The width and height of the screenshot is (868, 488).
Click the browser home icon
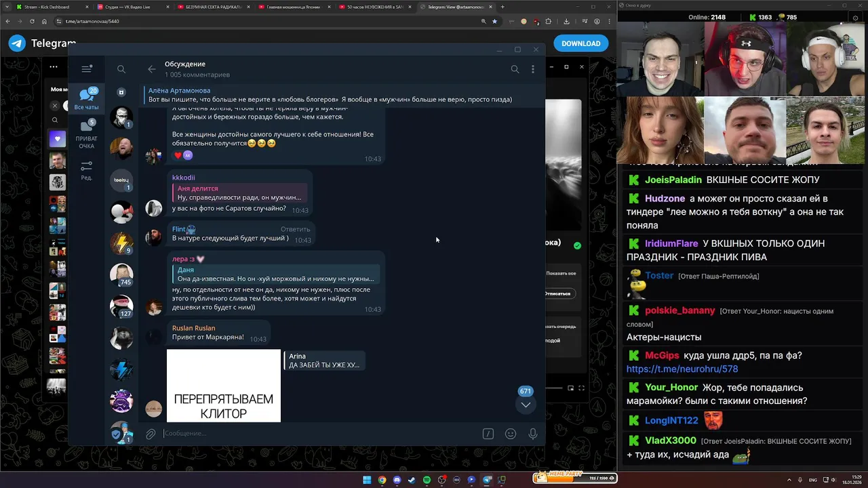tap(45, 21)
